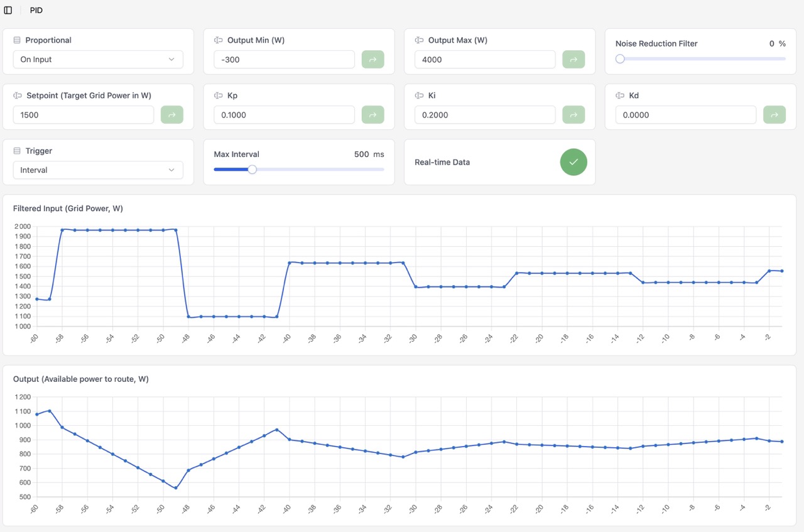Toggle the Real-time Data green check switch
Viewport: 804px width, 532px height.
[x=573, y=162]
